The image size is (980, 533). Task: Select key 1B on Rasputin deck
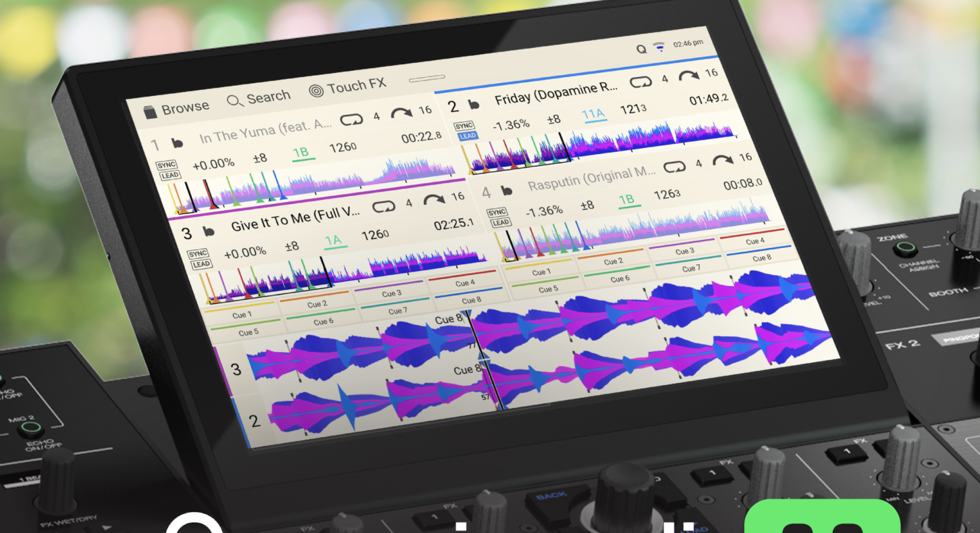627,200
